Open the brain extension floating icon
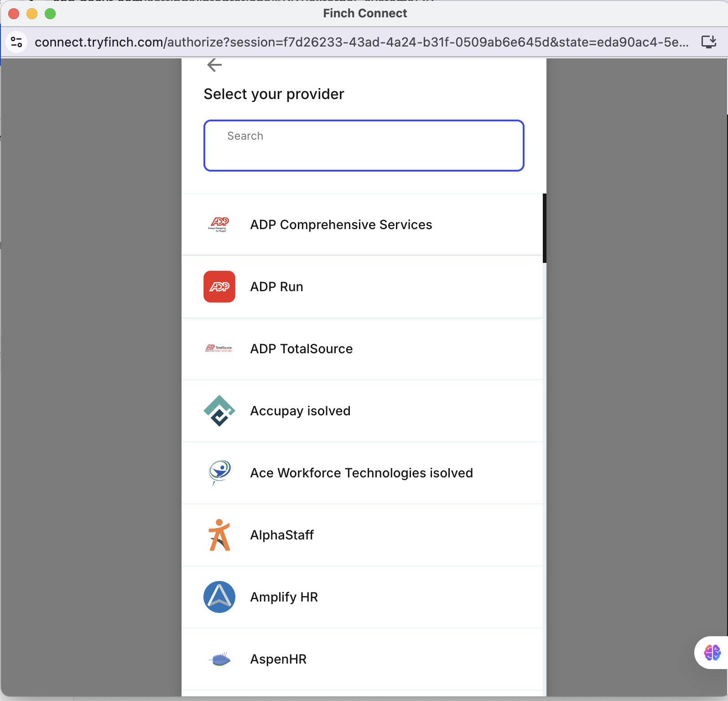 712,653
